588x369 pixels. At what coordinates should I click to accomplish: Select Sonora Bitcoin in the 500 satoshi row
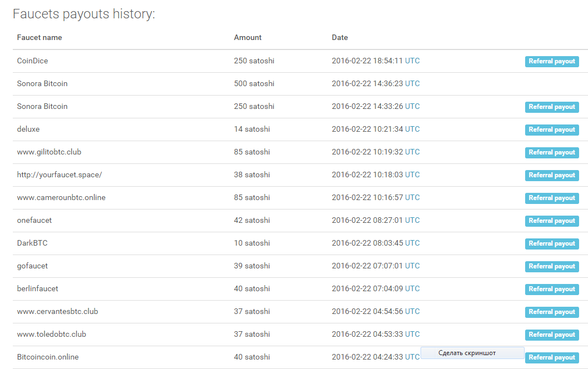[x=42, y=83]
